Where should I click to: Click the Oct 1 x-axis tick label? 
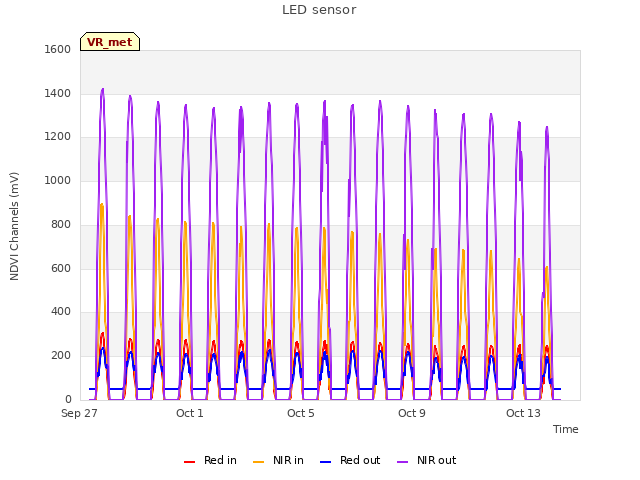point(190,413)
